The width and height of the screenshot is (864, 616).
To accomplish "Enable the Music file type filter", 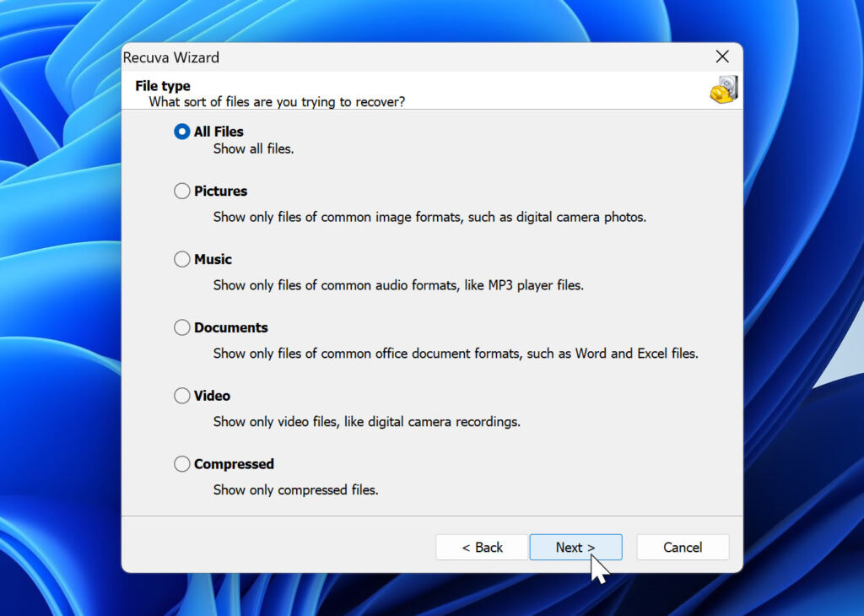I will (181, 259).
